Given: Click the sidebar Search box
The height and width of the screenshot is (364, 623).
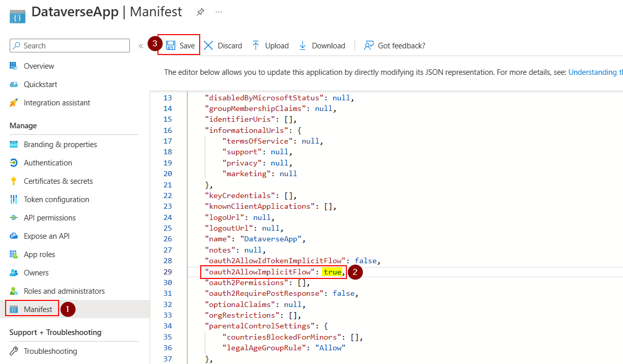Looking at the screenshot, I should click(69, 45).
